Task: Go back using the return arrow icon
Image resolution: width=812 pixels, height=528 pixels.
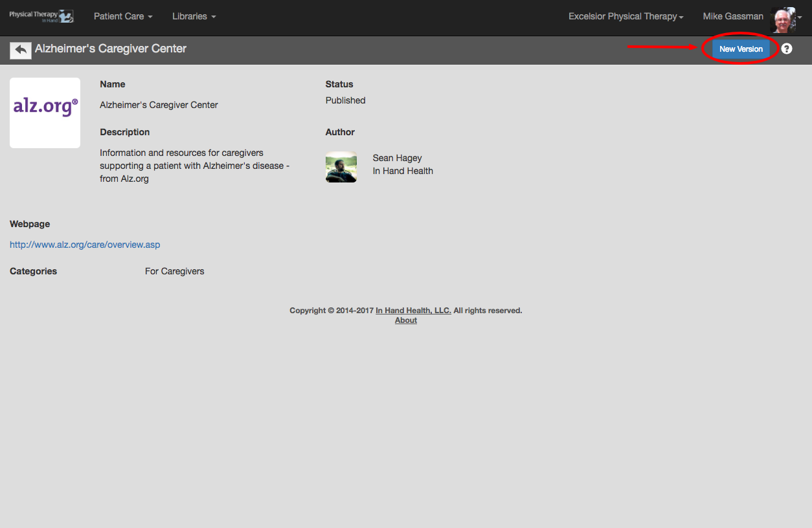Action: point(21,50)
